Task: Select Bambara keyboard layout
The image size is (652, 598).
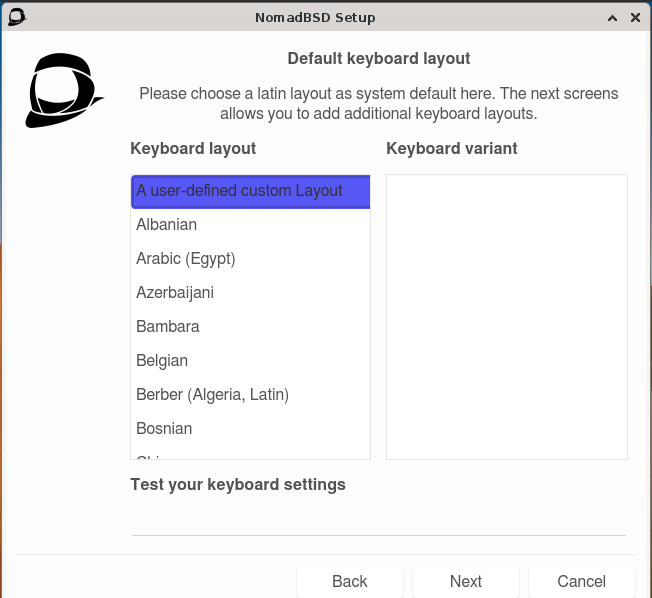Action: pyautogui.click(x=250, y=327)
